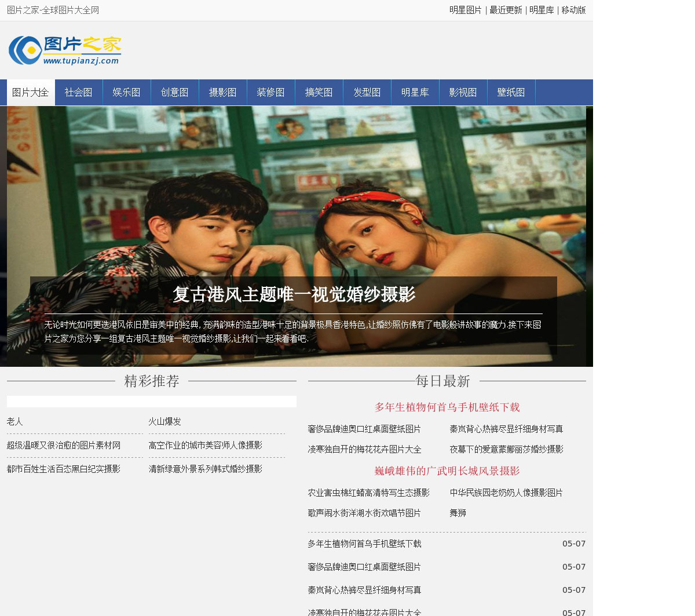
Task: Open red headline 巍峨雄伟的广武明长城风景摄影
Action: [447, 471]
